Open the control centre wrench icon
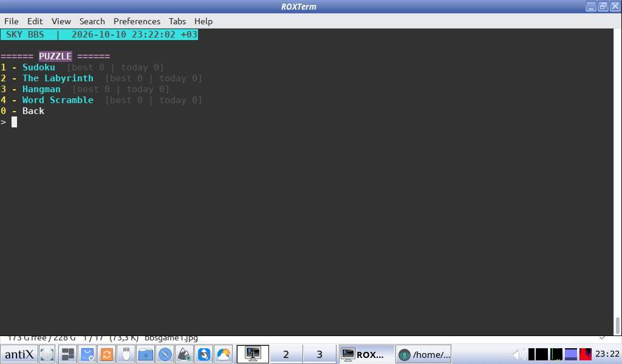The width and height of the screenshot is (622, 364). tap(204, 354)
